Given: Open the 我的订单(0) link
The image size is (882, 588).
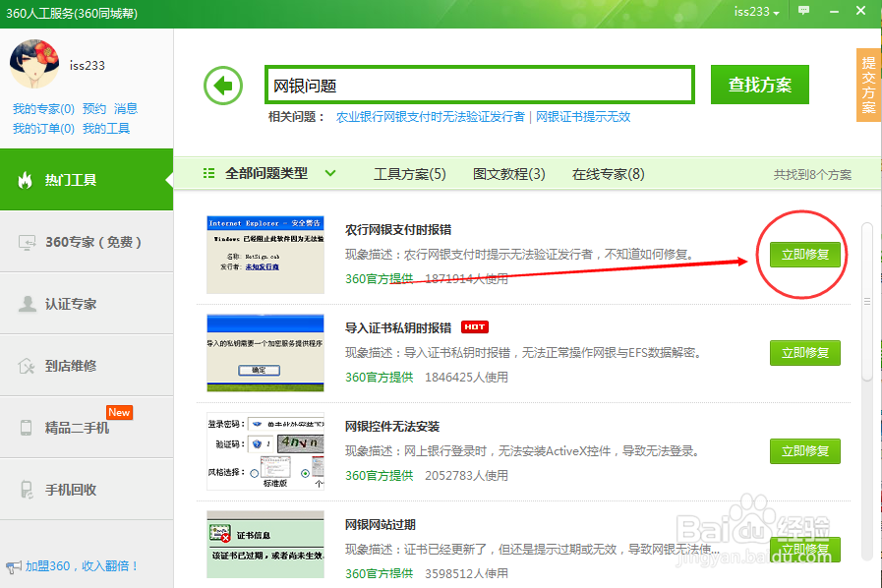Looking at the screenshot, I should tap(43, 129).
